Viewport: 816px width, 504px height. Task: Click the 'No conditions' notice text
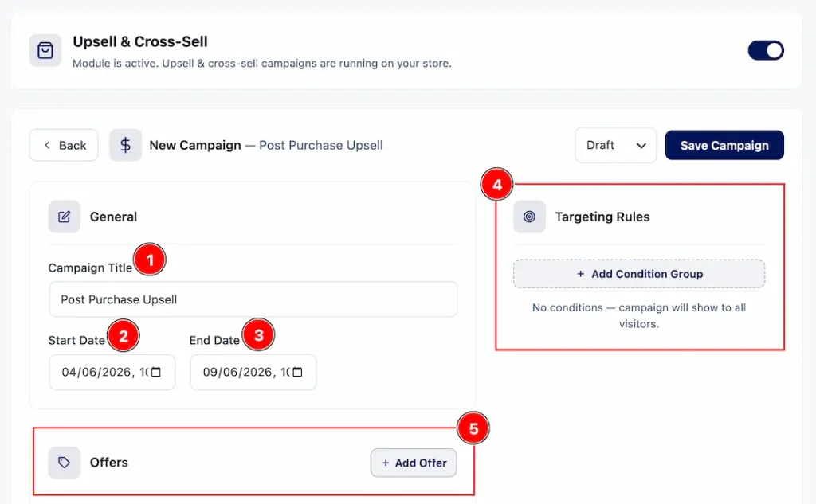639,316
